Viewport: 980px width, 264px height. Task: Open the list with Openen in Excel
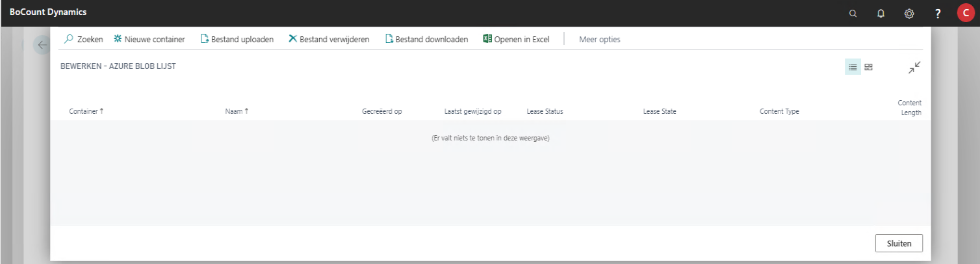(516, 39)
